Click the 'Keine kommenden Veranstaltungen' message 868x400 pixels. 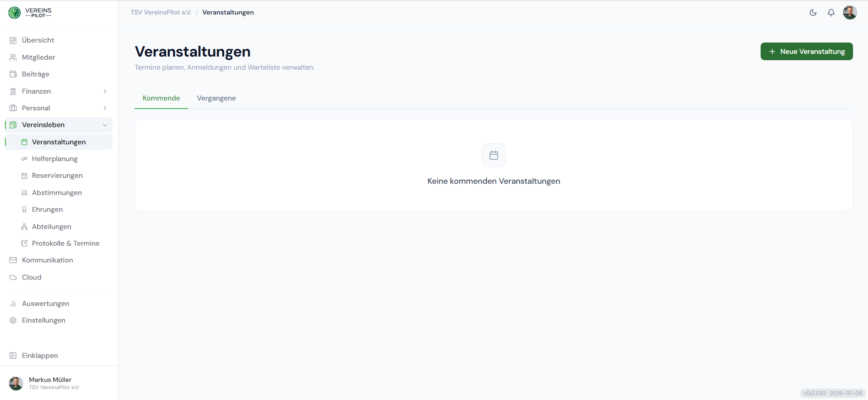pos(494,181)
